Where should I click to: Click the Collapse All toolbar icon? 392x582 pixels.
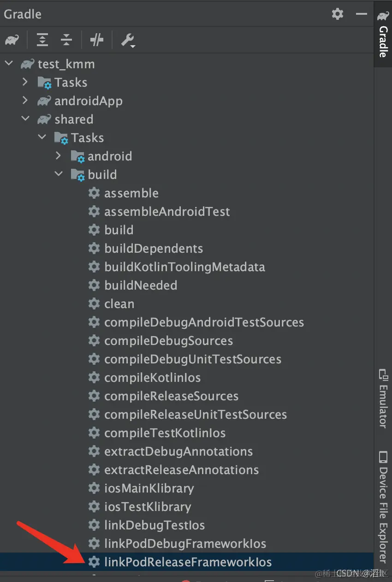click(66, 40)
